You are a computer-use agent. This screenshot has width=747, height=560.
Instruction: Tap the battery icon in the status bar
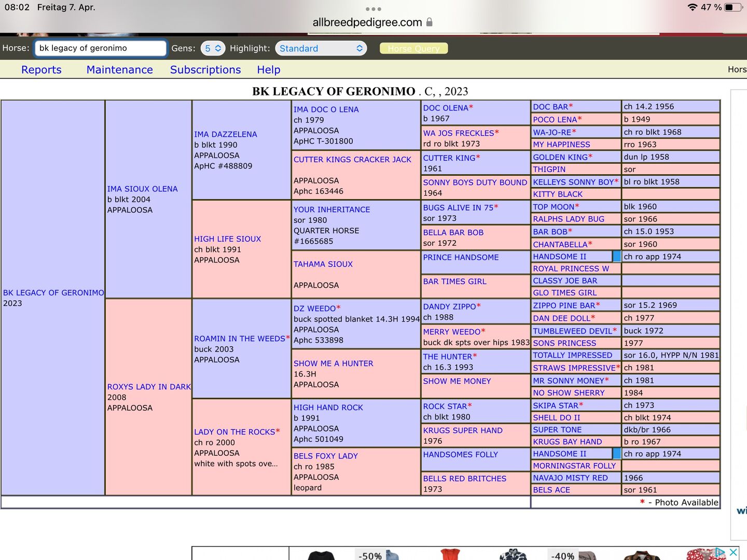pyautogui.click(x=733, y=7)
